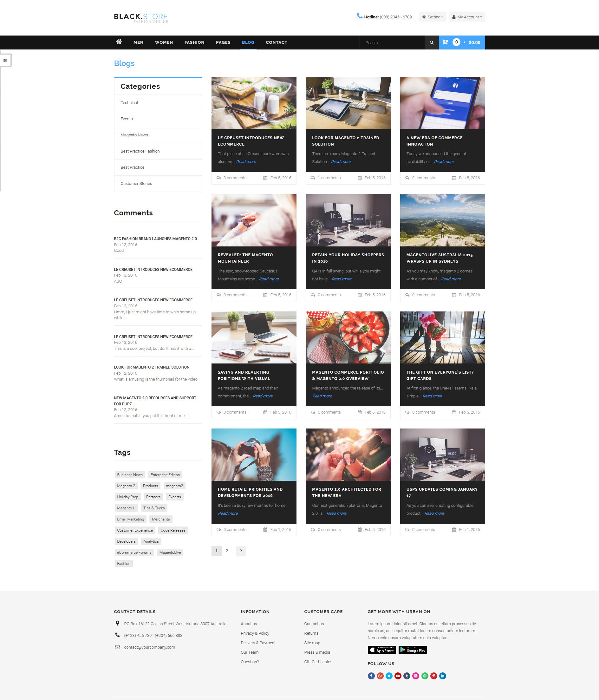This screenshot has width=599, height=700.
Task: Open the Site map footer link
Action: pyautogui.click(x=312, y=643)
